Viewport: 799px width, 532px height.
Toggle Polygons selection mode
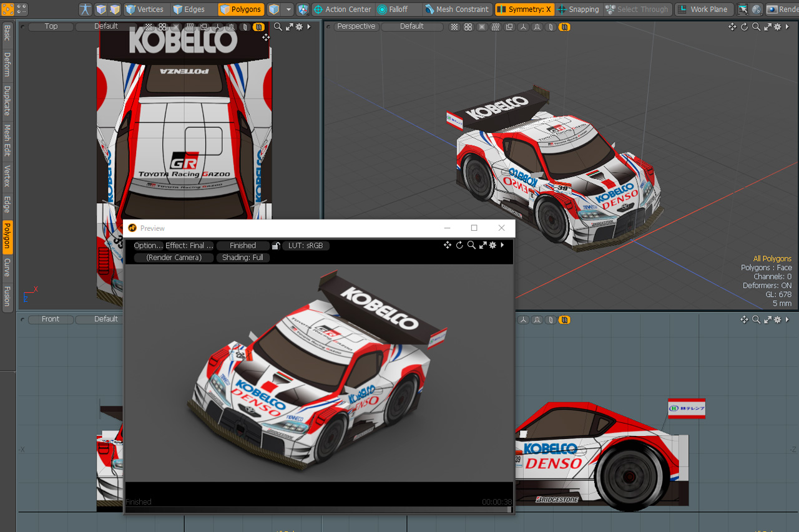(x=241, y=9)
